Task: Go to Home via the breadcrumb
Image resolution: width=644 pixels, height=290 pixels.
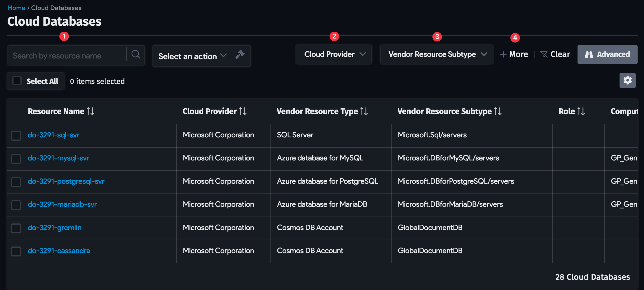Action: click(x=16, y=8)
